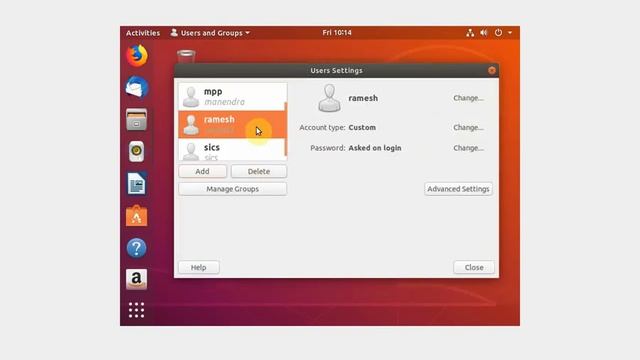Open the Files manager dock icon

coord(137,120)
